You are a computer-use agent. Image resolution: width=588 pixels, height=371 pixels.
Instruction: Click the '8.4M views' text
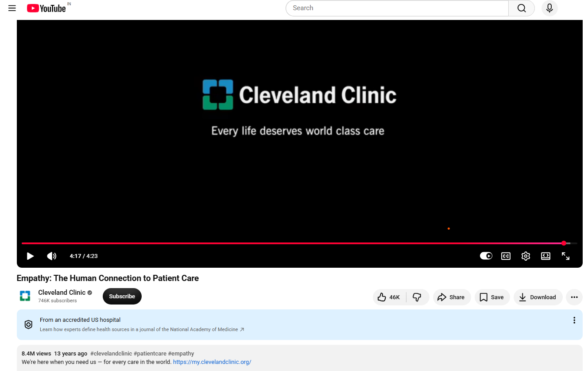[x=36, y=354]
